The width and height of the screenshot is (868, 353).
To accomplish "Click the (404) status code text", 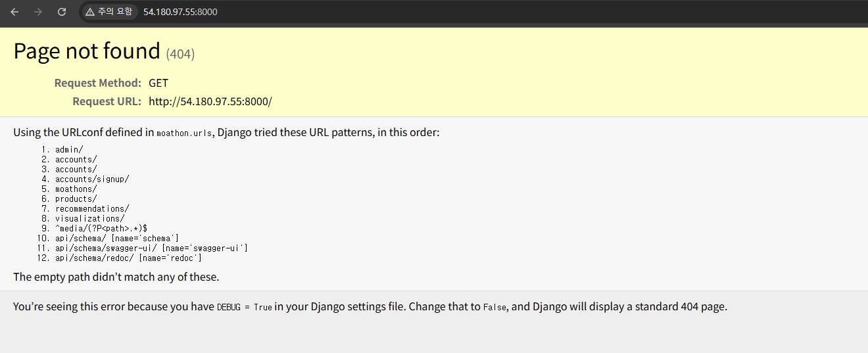I will point(180,54).
